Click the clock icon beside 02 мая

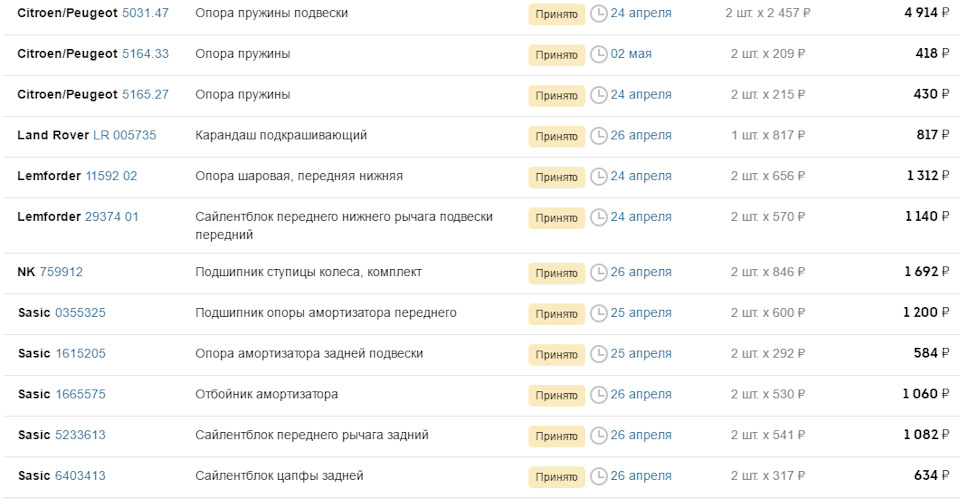click(599, 54)
